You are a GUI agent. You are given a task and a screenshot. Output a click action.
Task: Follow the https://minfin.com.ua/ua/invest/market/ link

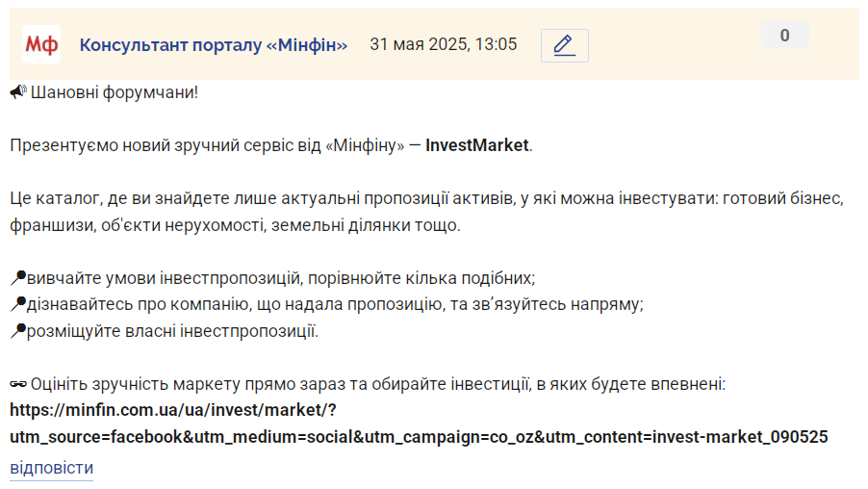point(173,410)
